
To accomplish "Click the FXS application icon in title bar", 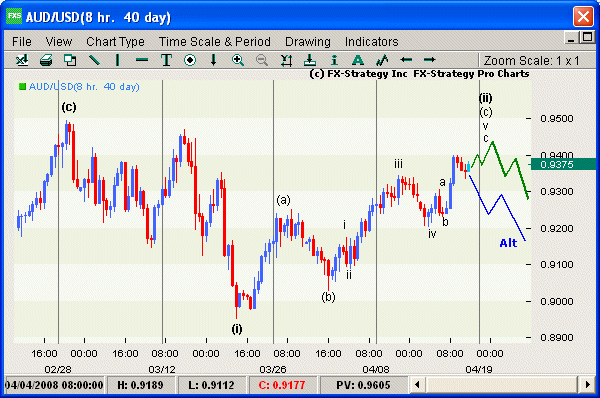I will point(15,16).
